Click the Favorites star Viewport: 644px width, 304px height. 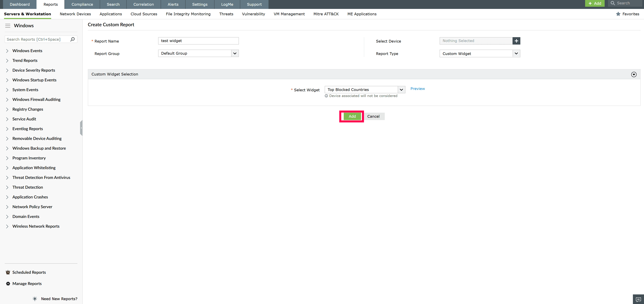click(x=618, y=14)
